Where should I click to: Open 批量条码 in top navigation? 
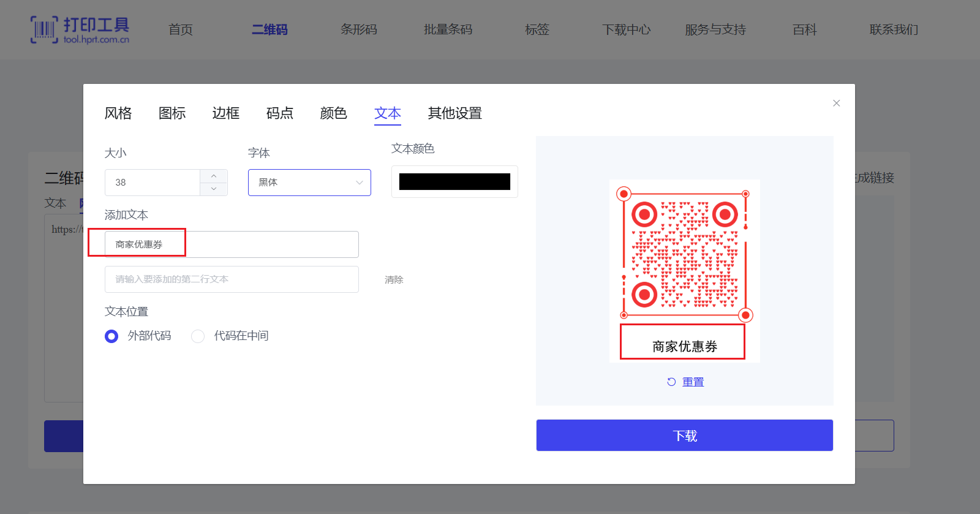pos(448,29)
